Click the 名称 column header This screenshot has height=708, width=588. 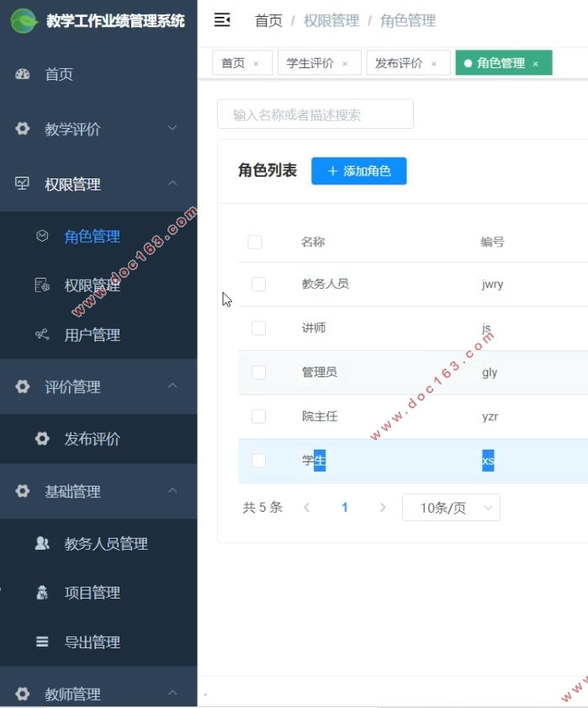(313, 242)
